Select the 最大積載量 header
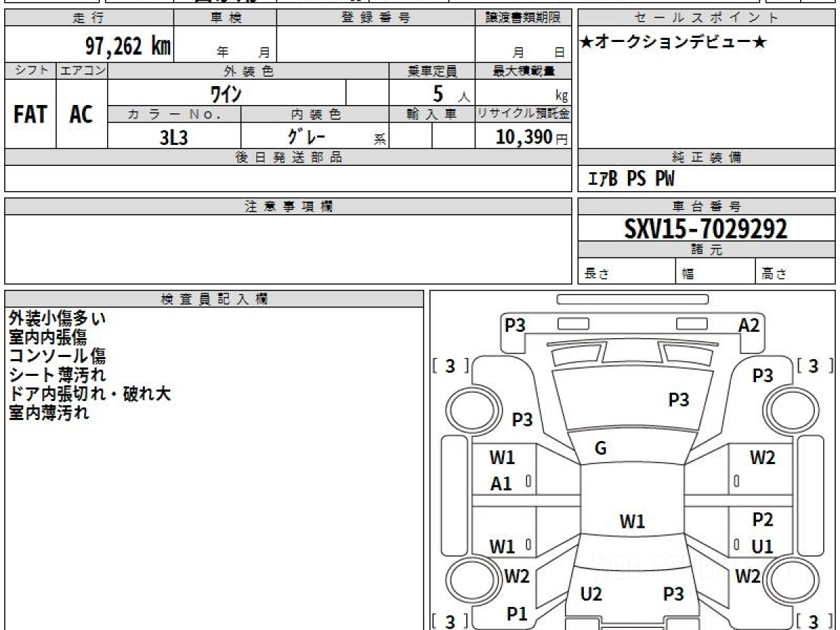This screenshot has width=840, height=630. tap(523, 71)
